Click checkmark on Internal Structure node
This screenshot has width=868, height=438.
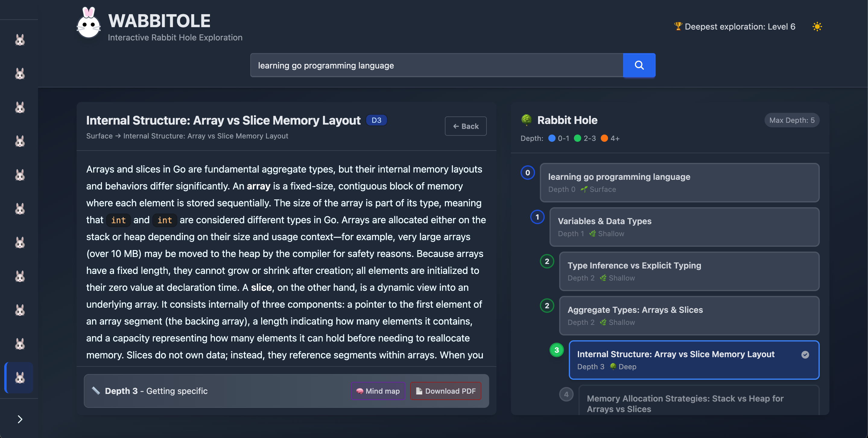(805, 354)
